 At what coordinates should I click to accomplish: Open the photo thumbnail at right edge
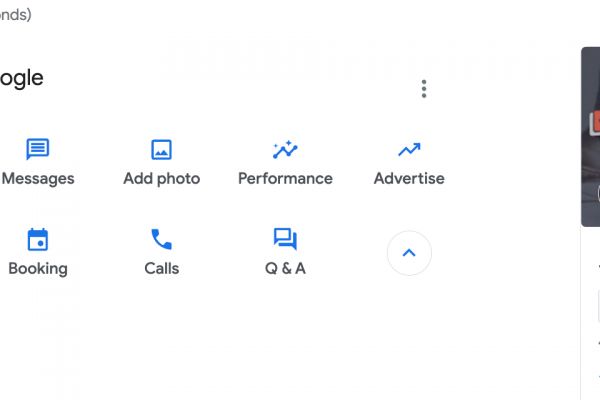591,135
